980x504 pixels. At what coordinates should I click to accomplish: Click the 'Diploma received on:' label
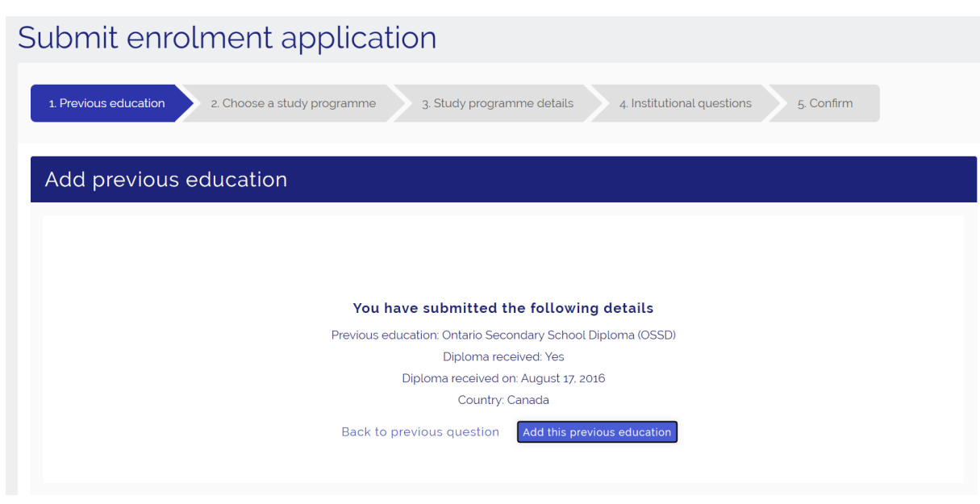pos(460,378)
